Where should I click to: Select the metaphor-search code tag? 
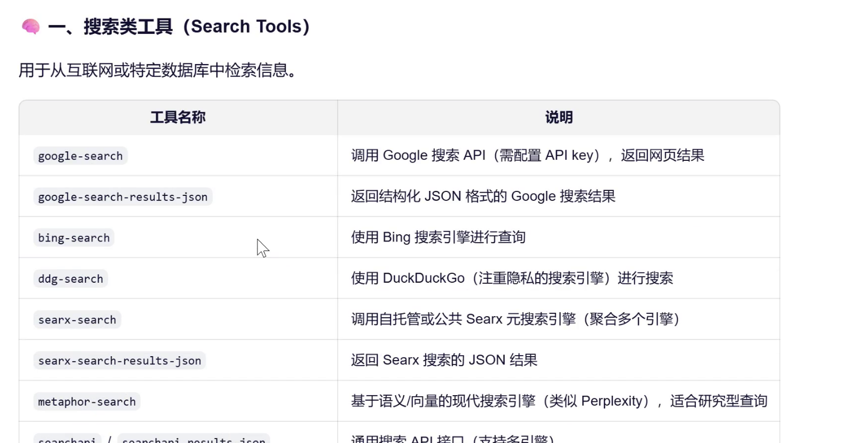click(86, 401)
